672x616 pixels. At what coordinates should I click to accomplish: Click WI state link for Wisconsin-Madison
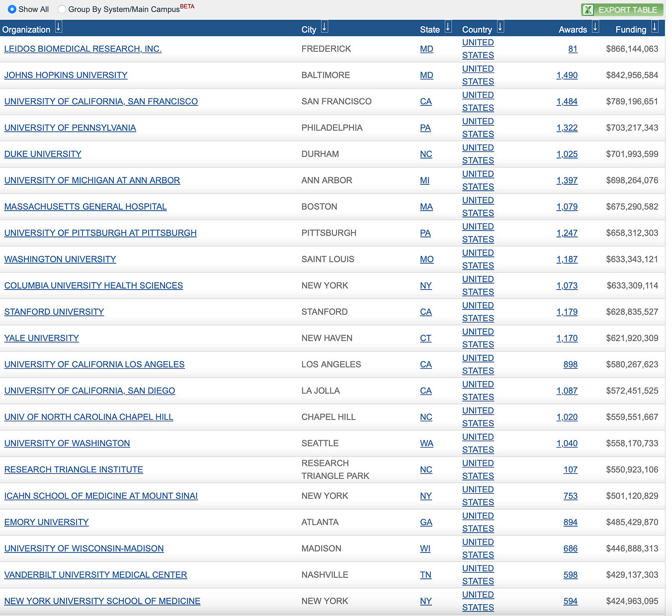point(425,549)
